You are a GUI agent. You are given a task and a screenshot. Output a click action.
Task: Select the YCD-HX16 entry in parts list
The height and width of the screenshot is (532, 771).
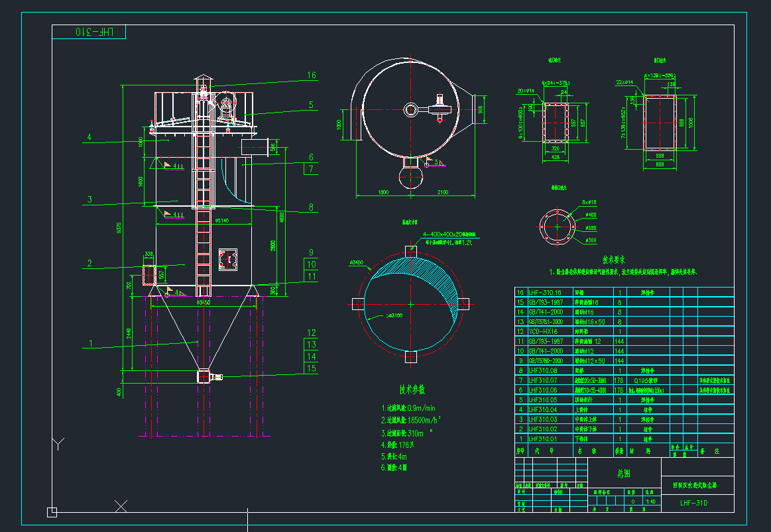(544, 331)
